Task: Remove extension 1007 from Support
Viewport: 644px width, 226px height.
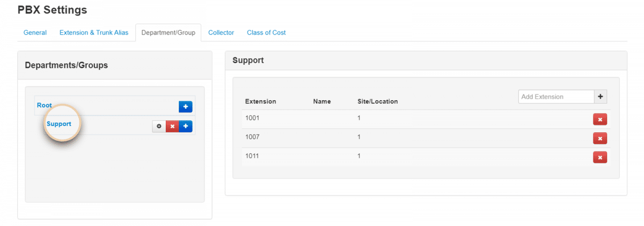Action: 599,139
